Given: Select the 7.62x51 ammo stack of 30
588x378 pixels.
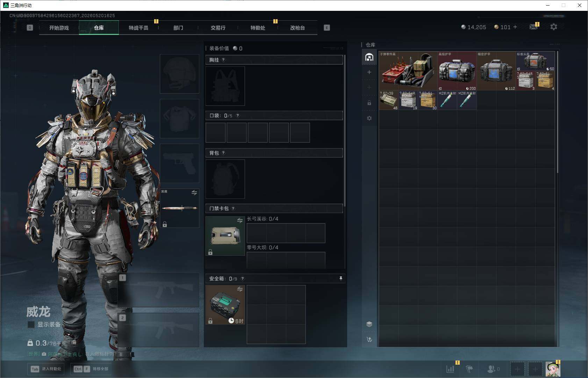Looking at the screenshot, I should (428, 100).
